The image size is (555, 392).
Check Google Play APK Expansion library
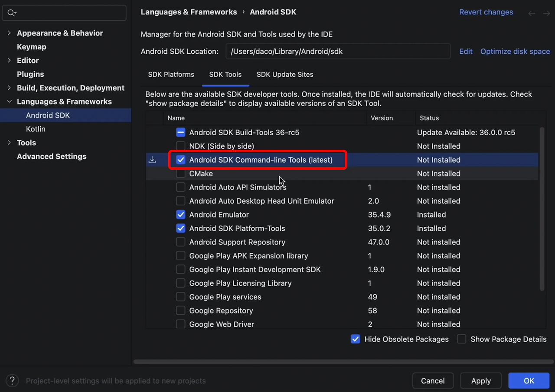[181, 256]
